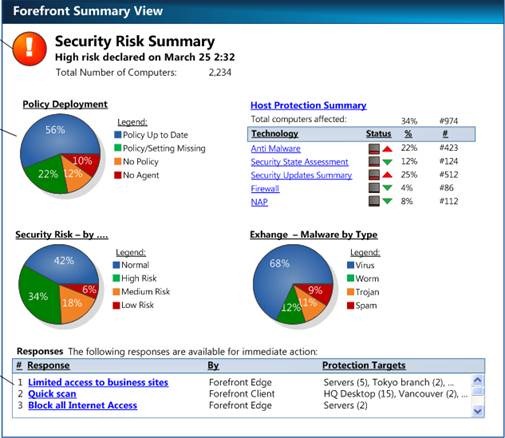Click the #974 total affected count

point(449,121)
